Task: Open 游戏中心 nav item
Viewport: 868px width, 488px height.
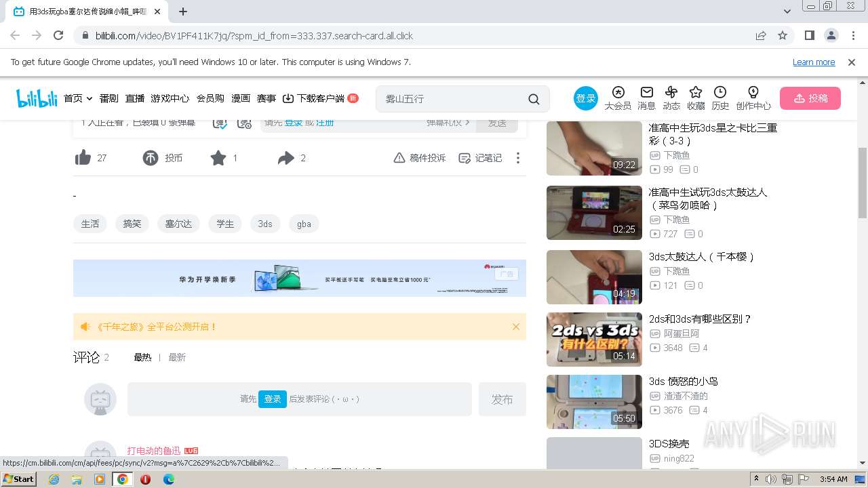Action: (x=170, y=98)
